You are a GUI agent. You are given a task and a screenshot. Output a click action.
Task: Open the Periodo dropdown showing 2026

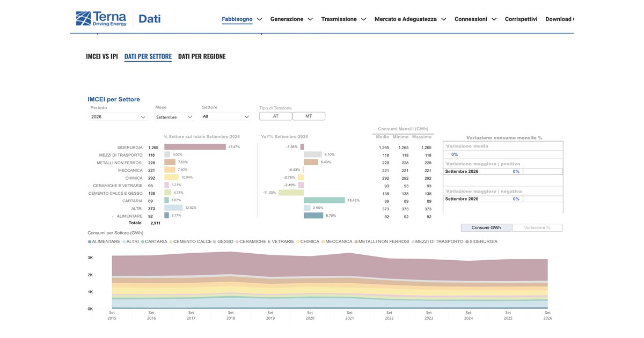(x=119, y=116)
